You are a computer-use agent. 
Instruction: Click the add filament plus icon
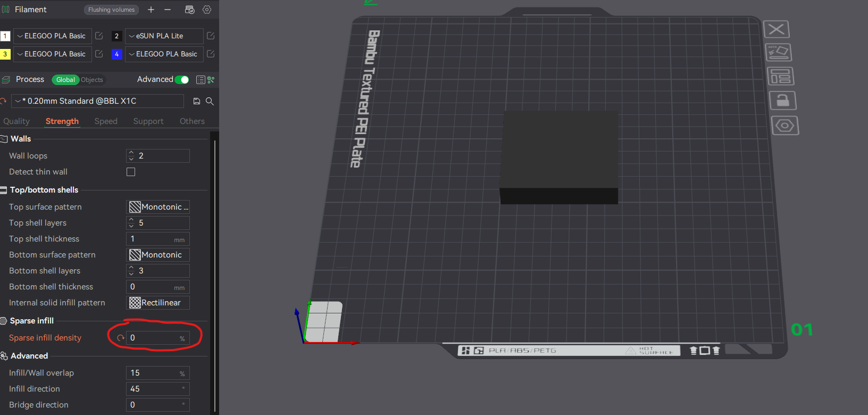click(151, 10)
